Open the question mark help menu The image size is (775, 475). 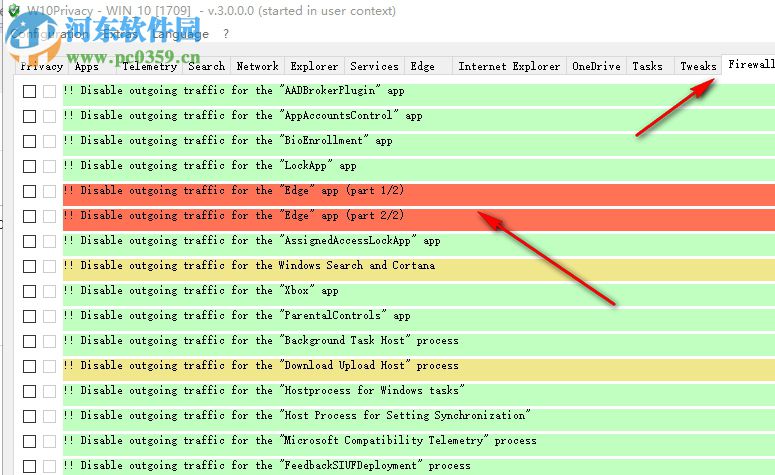226,34
